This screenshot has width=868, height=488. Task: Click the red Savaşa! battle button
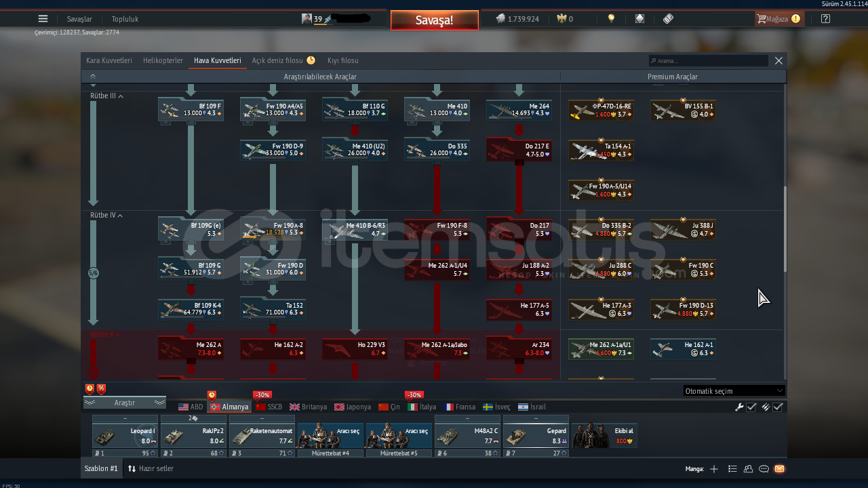[434, 20]
